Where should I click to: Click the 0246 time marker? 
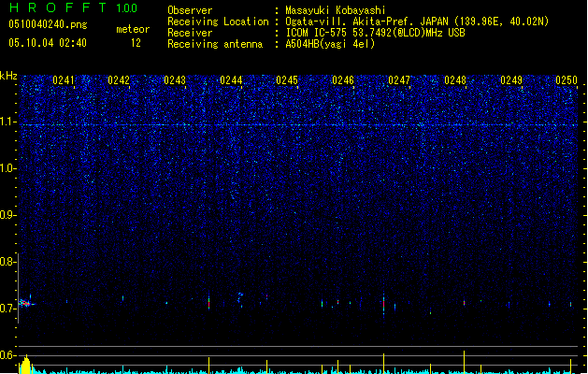pos(343,80)
